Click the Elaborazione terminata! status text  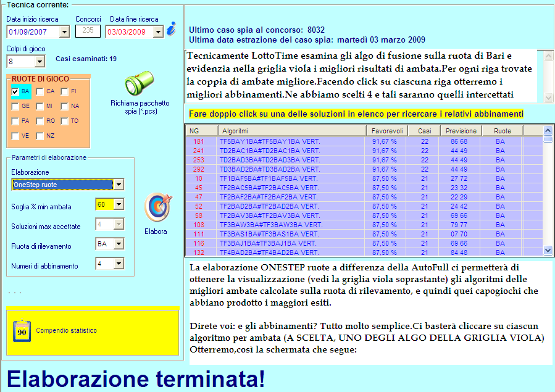(x=136, y=379)
